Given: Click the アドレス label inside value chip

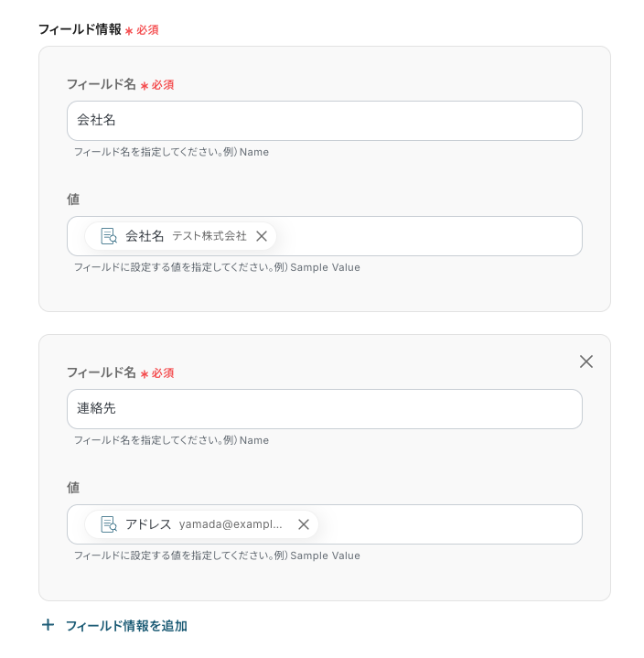Looking at the screenshot, I should click(x=148, y=524).
